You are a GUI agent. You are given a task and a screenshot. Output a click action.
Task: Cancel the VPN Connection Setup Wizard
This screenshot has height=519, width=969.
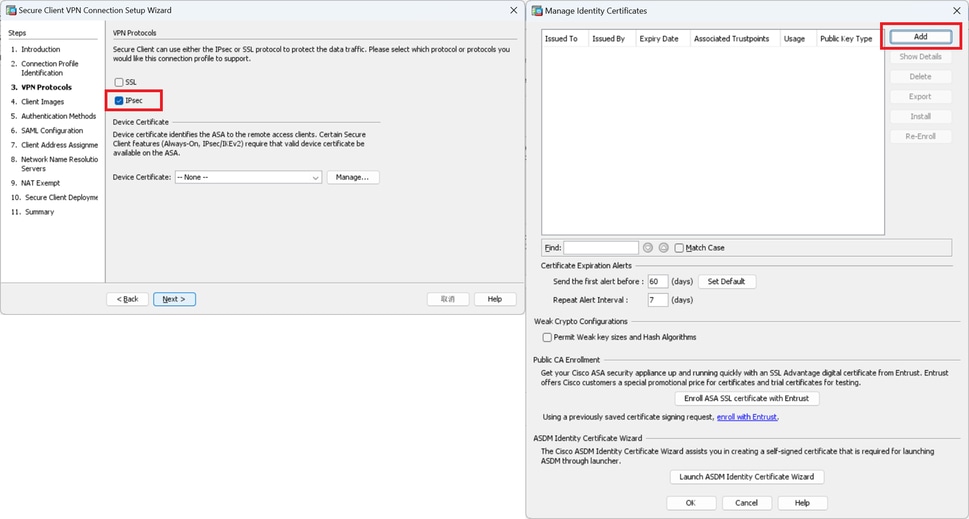[x=448, y=299]
